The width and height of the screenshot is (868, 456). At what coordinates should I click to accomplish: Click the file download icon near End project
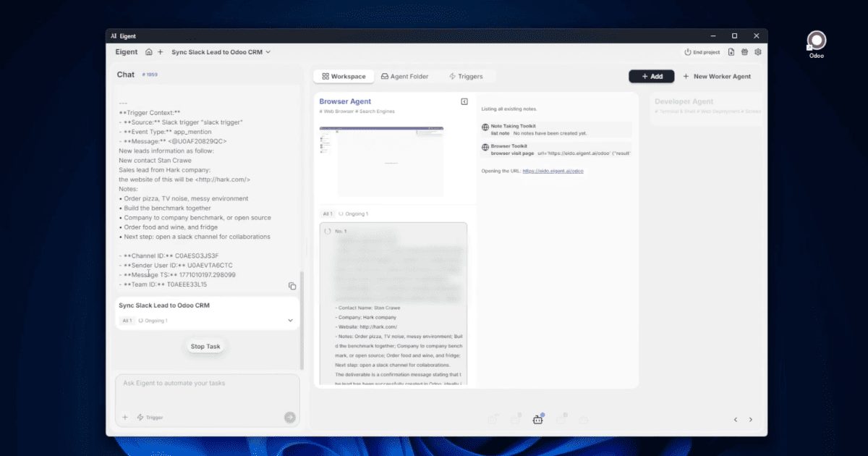point(731,52)
